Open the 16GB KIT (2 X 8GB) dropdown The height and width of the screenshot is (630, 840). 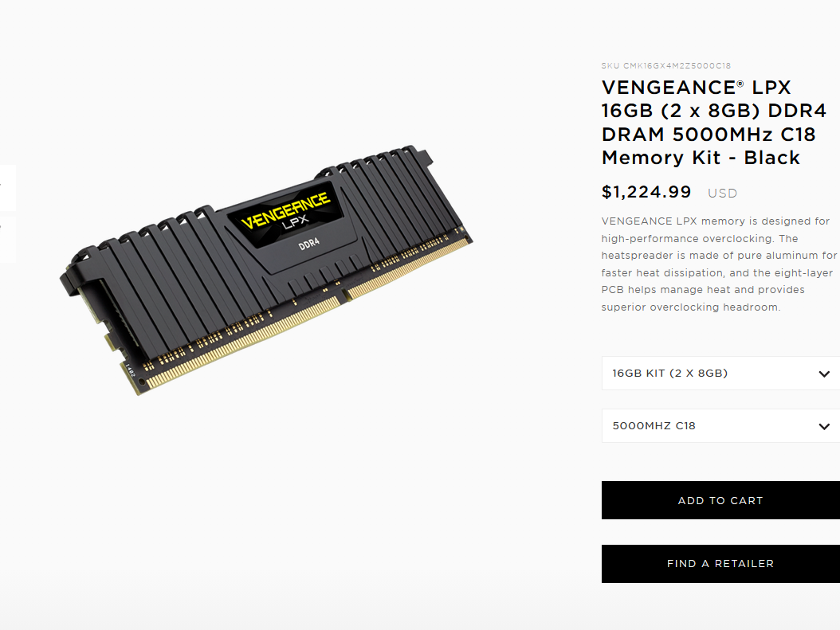click(720, 373)
